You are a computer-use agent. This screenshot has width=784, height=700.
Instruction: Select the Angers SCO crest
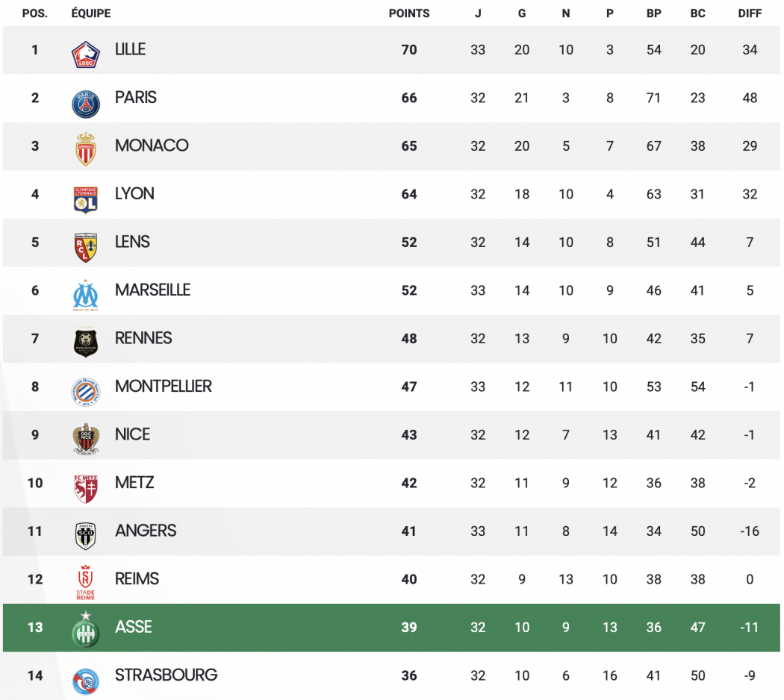(86, 536)
